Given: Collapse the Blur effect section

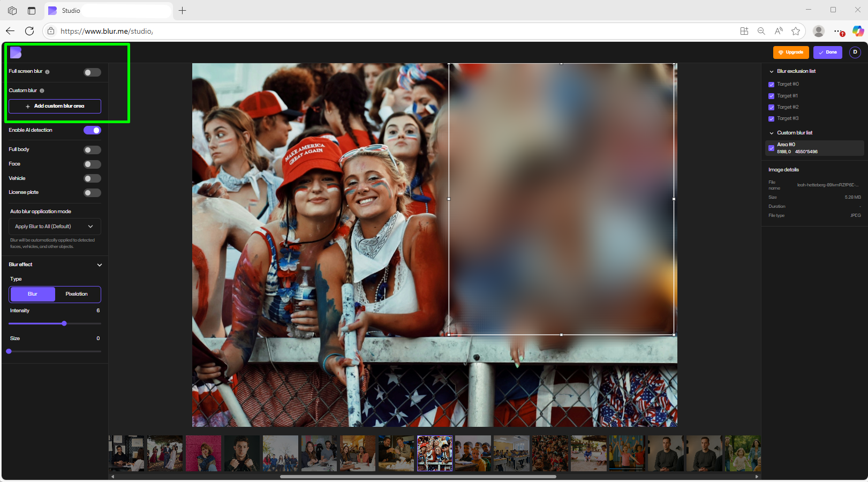Looking at the screenshot, I should point(99,265).
